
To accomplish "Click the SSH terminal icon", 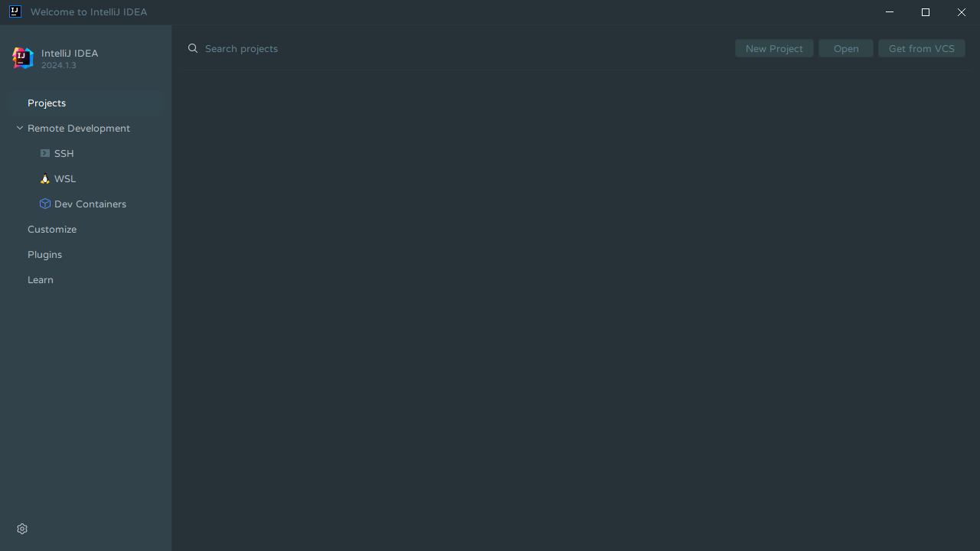I will pyautogui.click(x=45, y=153).
